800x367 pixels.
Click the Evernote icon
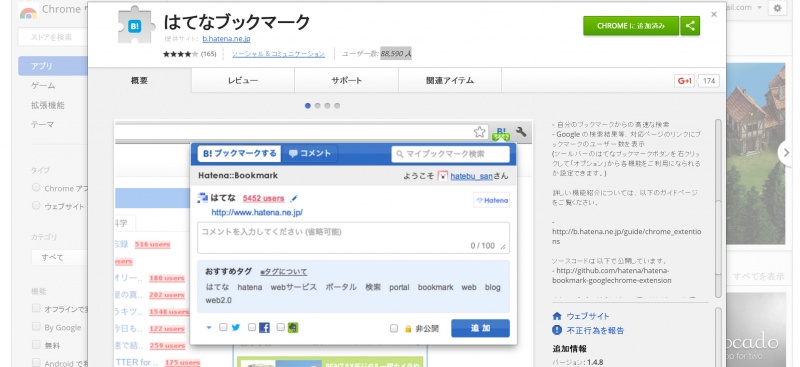293,328
